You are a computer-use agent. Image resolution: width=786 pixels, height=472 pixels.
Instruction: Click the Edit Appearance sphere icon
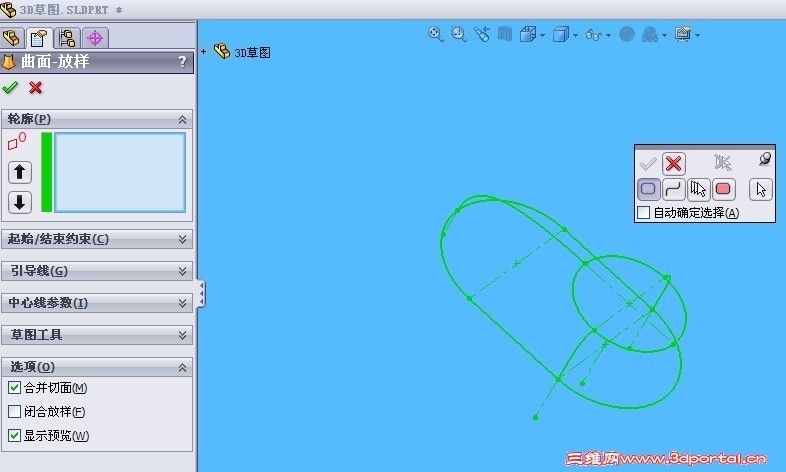pos(627,34)
